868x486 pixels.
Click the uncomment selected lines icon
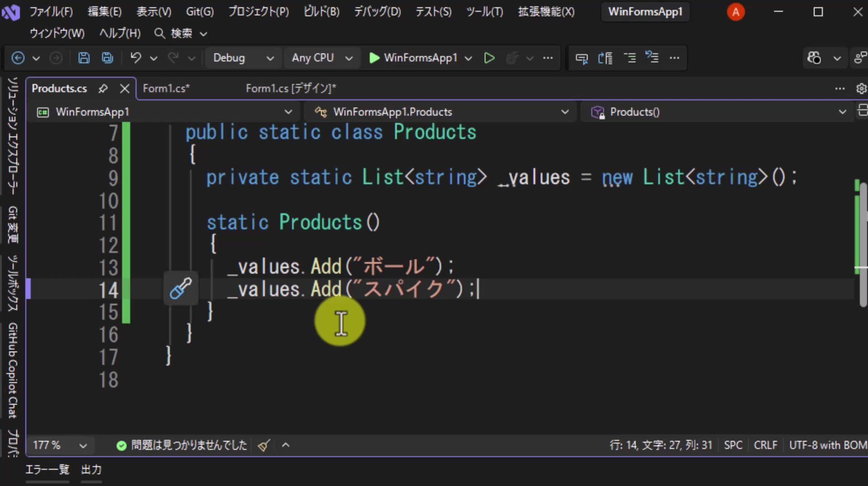pyautogui.click(x=652, y=57)
